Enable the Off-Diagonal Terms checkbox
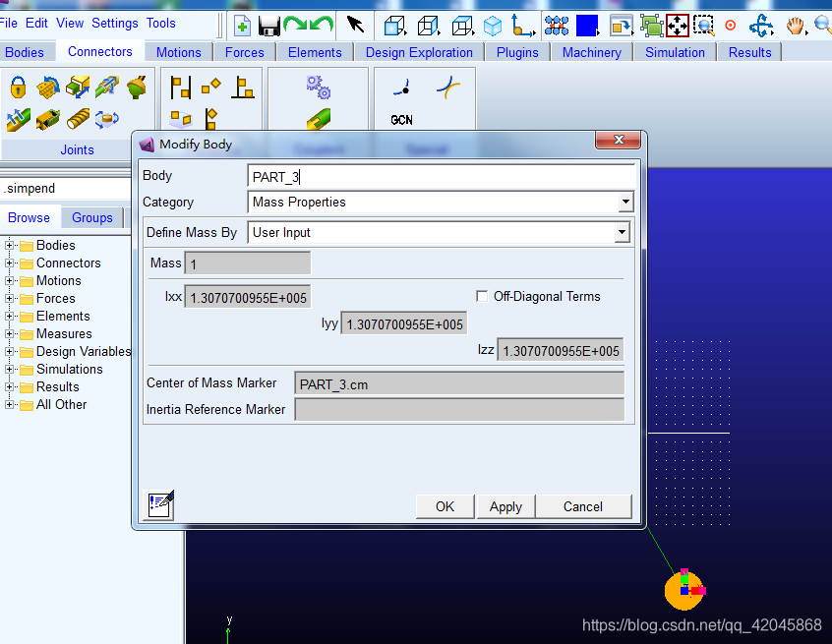 (482, 296)
